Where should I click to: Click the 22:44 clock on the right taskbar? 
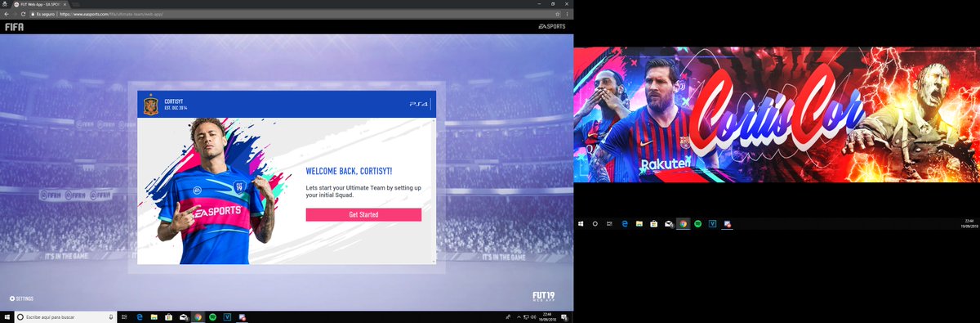click(x=969, y=223)
